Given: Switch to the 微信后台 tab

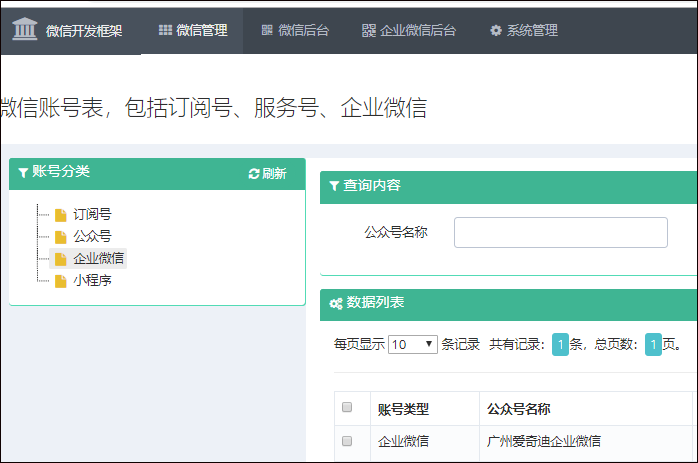Looking at the screenshot, I should 294,30.
